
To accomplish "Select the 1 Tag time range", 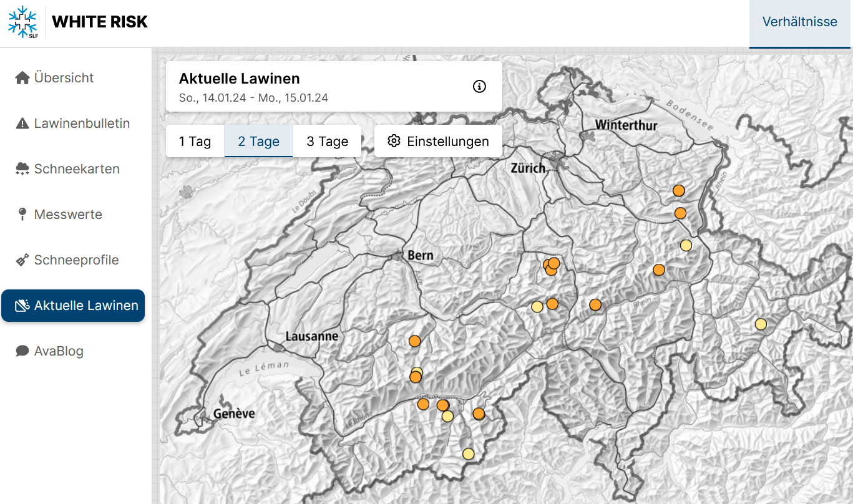I will click(195, 141).
